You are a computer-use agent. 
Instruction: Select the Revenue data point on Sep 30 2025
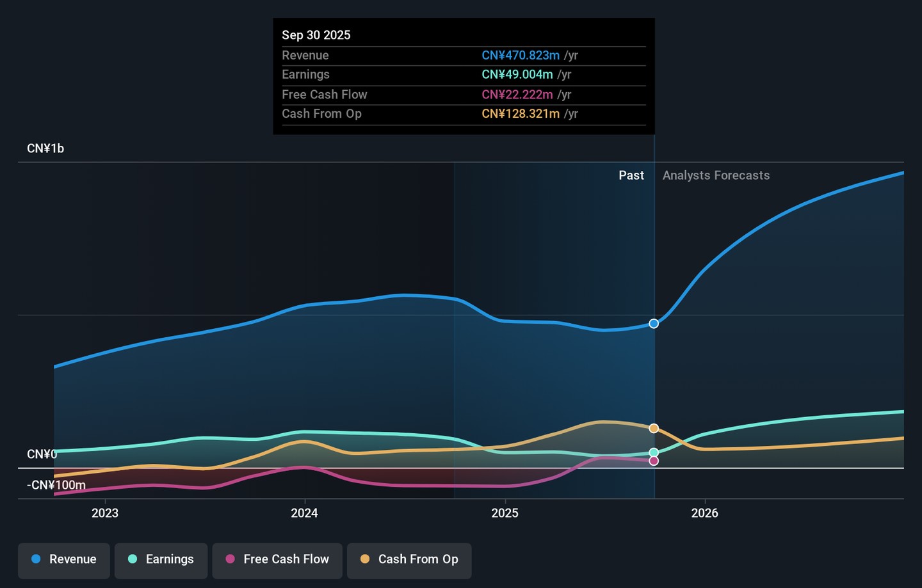click(x=654, y=324)
